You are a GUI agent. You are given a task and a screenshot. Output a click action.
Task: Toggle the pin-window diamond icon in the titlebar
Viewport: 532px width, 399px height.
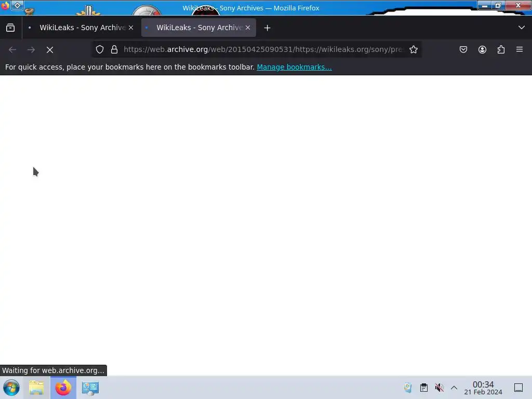tap(17, 5)
